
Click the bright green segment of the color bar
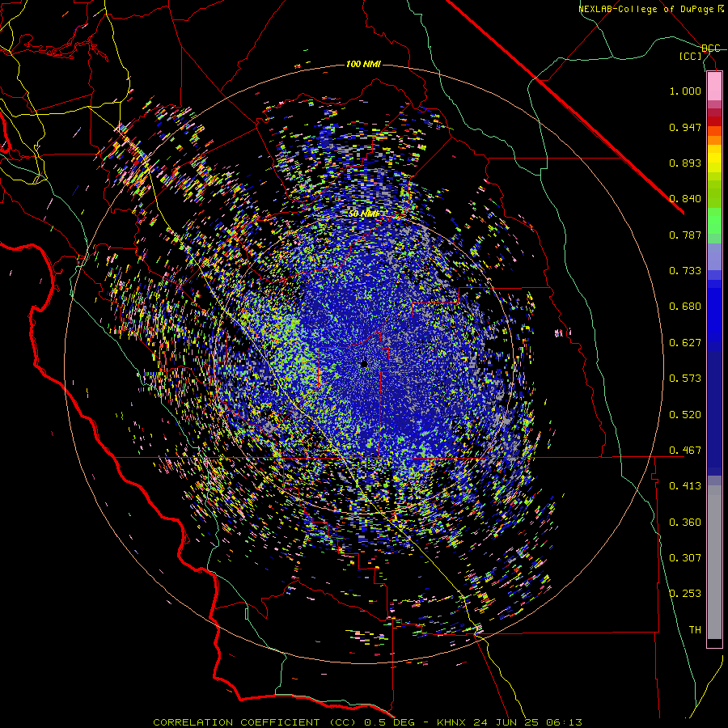tap(714, 221)
